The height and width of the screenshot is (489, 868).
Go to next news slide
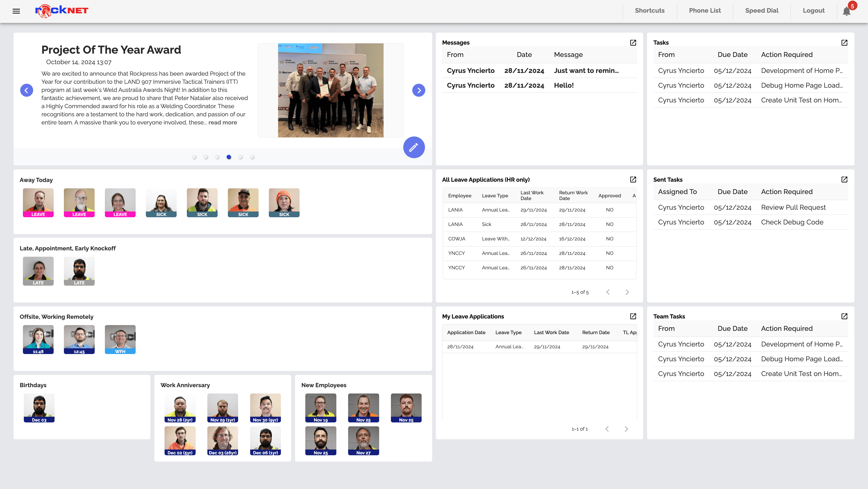419,90
